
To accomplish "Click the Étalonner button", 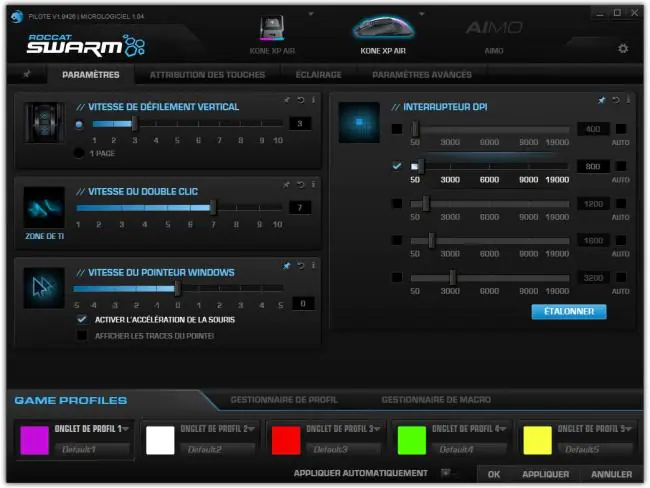I will tap(569, 311).
